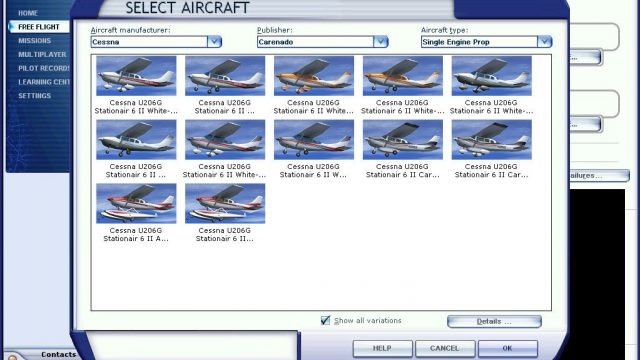Pick the second floatplane Stationair thumbnail
The width and height of the screenshot is (640, 360).
coord(225,203)
